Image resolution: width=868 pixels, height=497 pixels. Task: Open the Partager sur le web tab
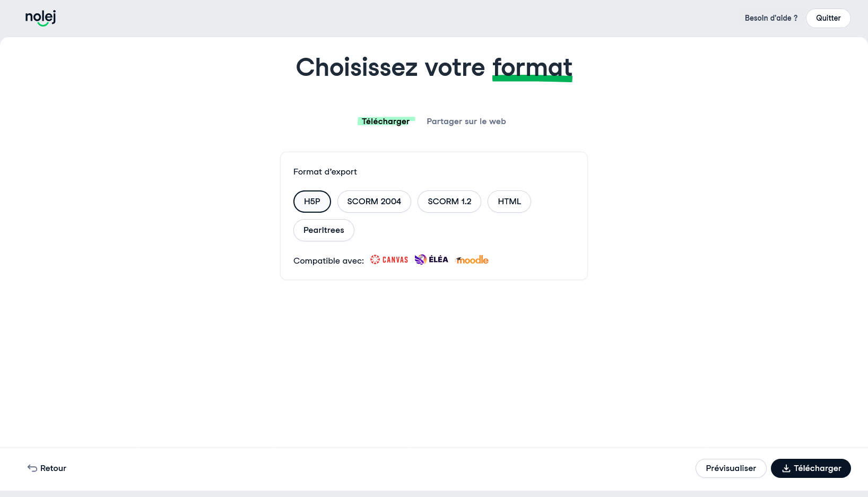tap(466, 121)
